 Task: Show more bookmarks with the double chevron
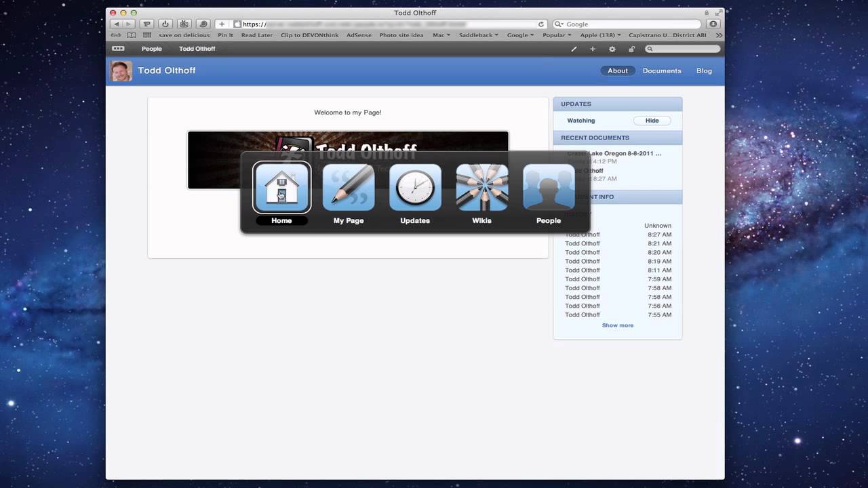pyautogui.click(x=719, y=35)
